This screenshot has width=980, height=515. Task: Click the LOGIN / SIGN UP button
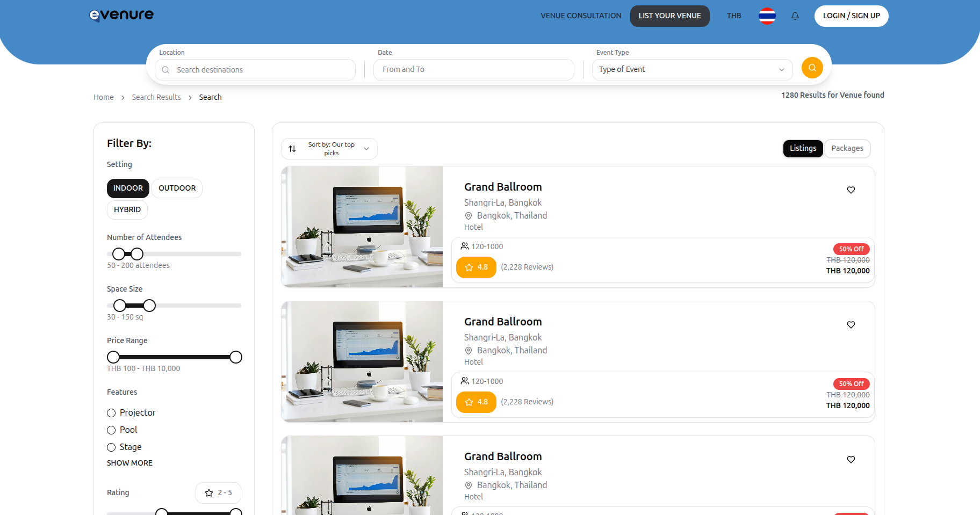coord(851,16)
